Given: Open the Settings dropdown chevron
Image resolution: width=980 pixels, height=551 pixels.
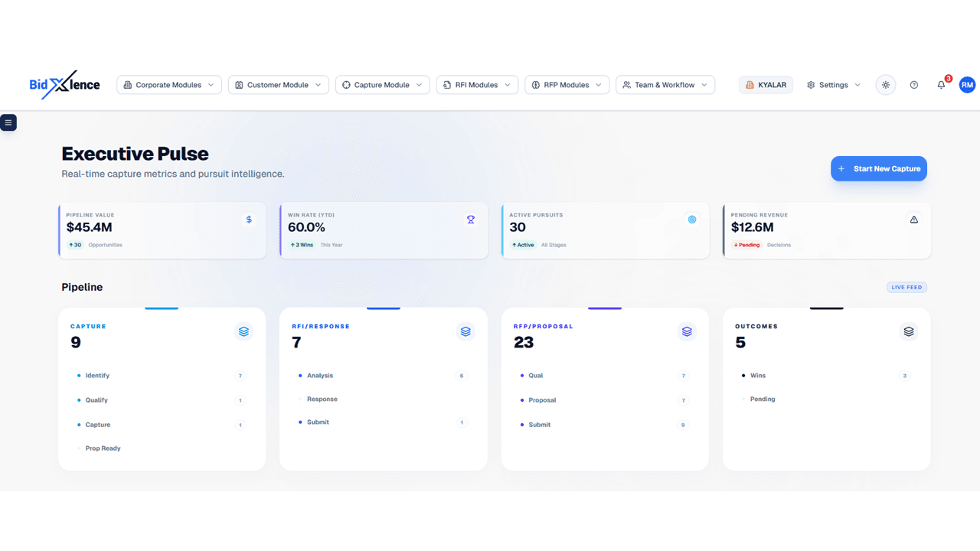Looking at the screenshot, I should [x=856, y=85].
